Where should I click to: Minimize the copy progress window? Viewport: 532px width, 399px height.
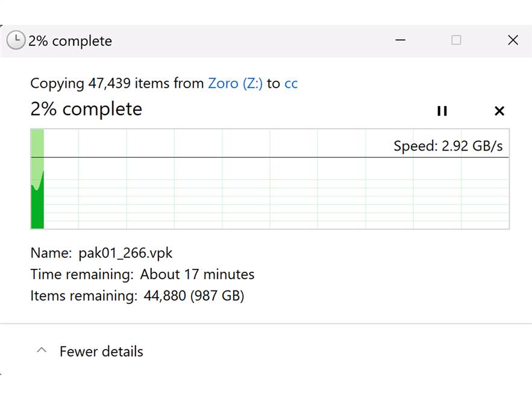pyautogui.click(x=400, y=40)
